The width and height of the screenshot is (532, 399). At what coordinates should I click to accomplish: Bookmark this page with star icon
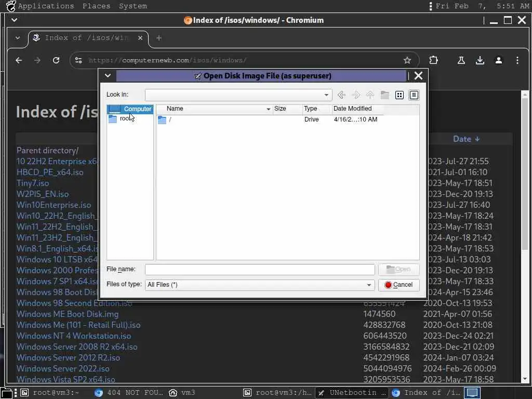point(407,60)
